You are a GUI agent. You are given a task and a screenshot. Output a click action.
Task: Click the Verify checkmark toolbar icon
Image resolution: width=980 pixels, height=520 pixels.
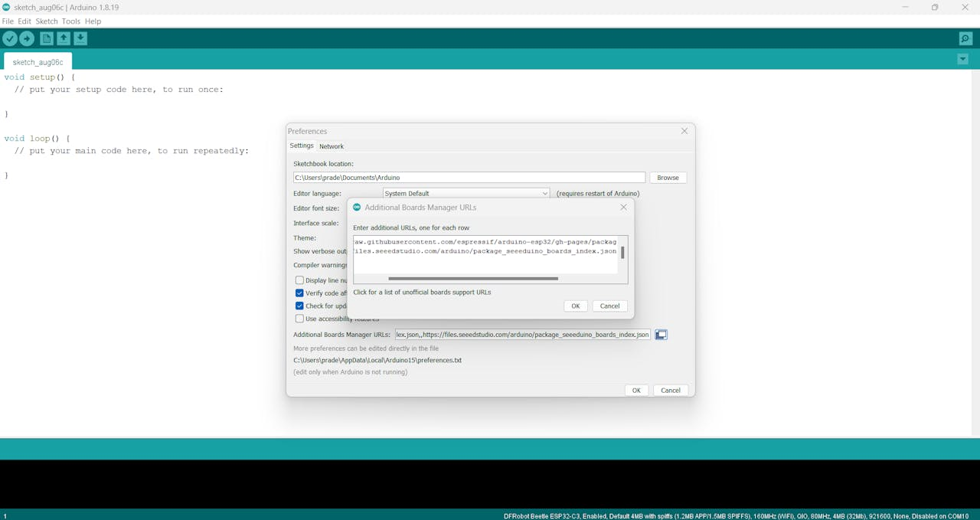click(10, 38)
